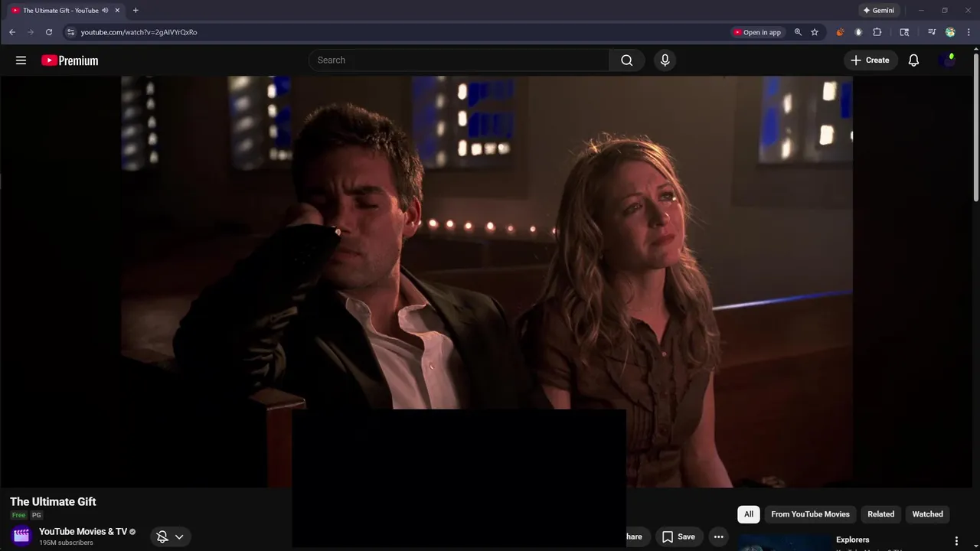Open YouTube Movies & TV channel name
Image resolution: width=980 pixels, height=551 pixels.
[x=83, y=532]
